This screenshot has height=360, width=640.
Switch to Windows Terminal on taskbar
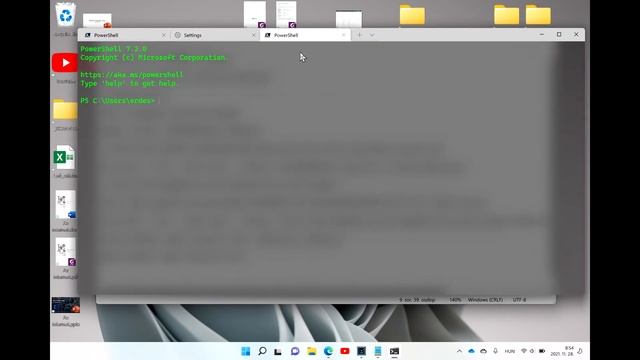coord(394,351)
